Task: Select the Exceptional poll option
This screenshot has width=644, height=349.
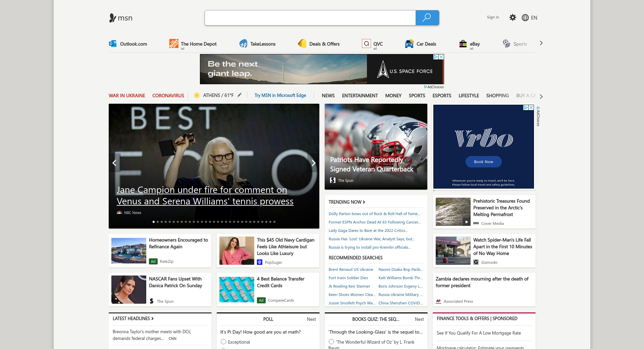Action: pos(223,342)
